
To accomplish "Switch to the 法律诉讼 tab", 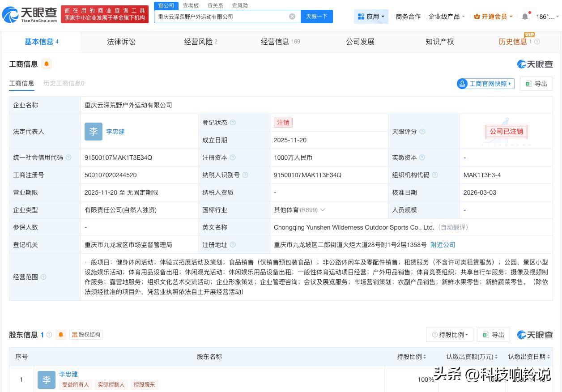I will pos(121,42).
